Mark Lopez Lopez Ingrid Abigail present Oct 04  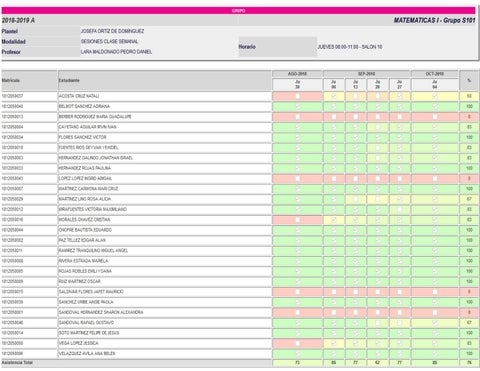click(x=435, y=178)
